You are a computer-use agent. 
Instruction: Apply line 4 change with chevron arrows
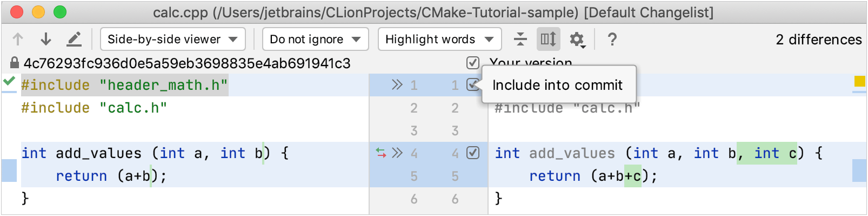coord(397,153)
